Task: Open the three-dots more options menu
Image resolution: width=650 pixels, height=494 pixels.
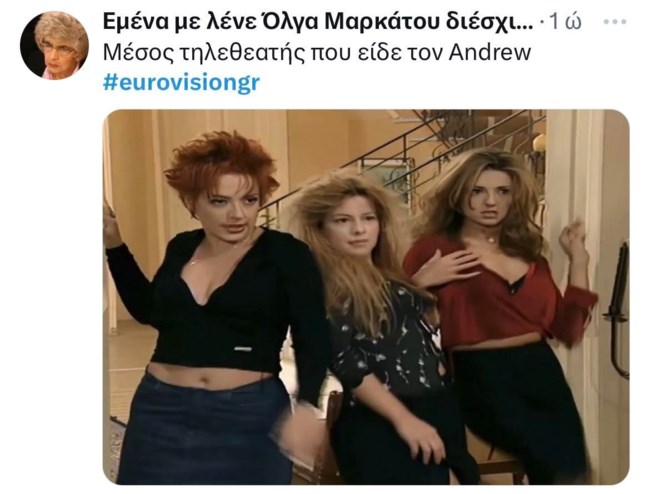Action: pyautogui.click(x=614, y=22)
